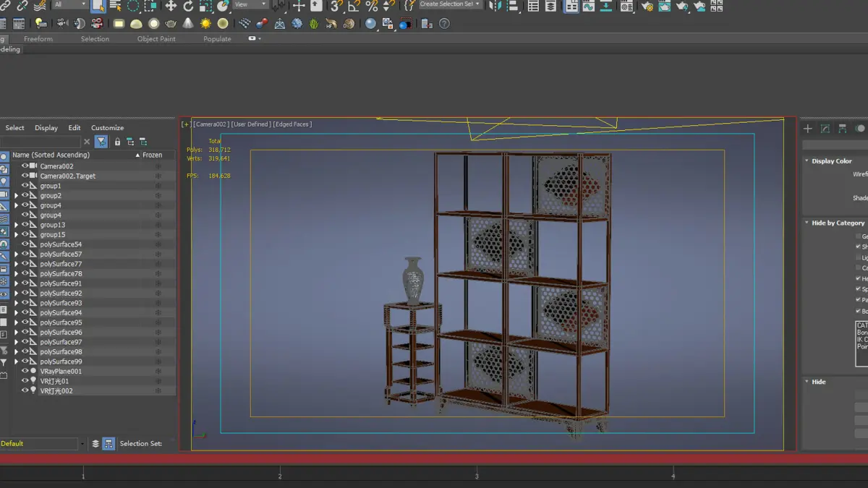Click the viewport [+] label menu
The height and width of the screenshot is (488, 868).
(x=186, y=124)
